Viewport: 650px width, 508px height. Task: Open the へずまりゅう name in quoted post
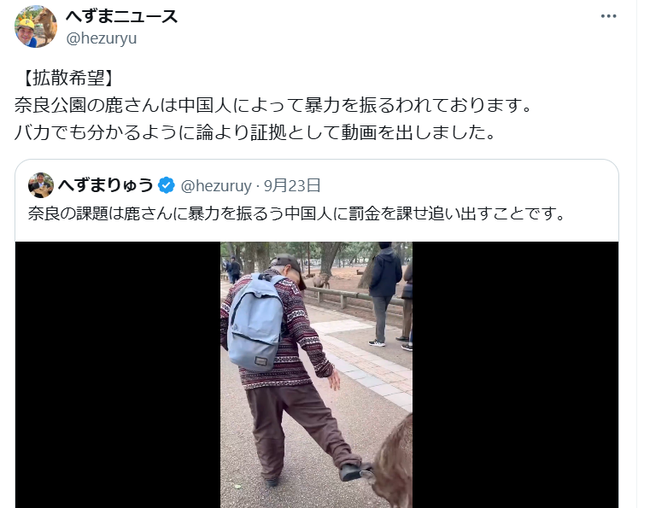[x=106, y=185]
